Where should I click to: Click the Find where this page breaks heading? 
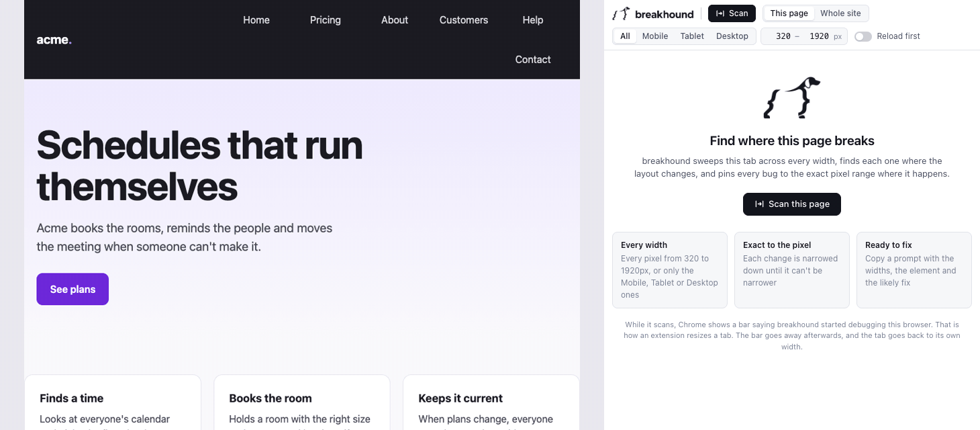792,141
